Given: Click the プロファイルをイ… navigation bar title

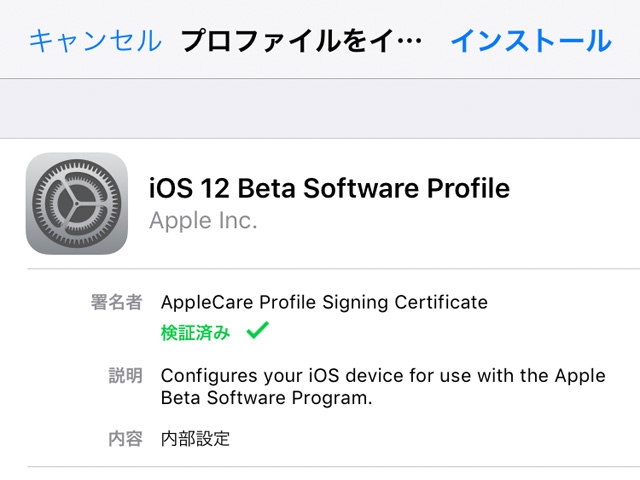Looking at the screenshot, I should click(301, 41).
